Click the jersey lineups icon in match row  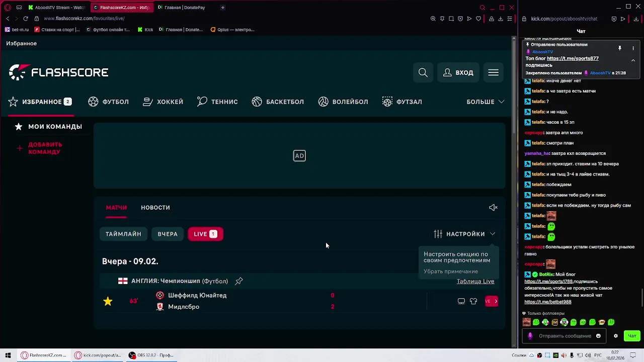(x=473, y=301)
